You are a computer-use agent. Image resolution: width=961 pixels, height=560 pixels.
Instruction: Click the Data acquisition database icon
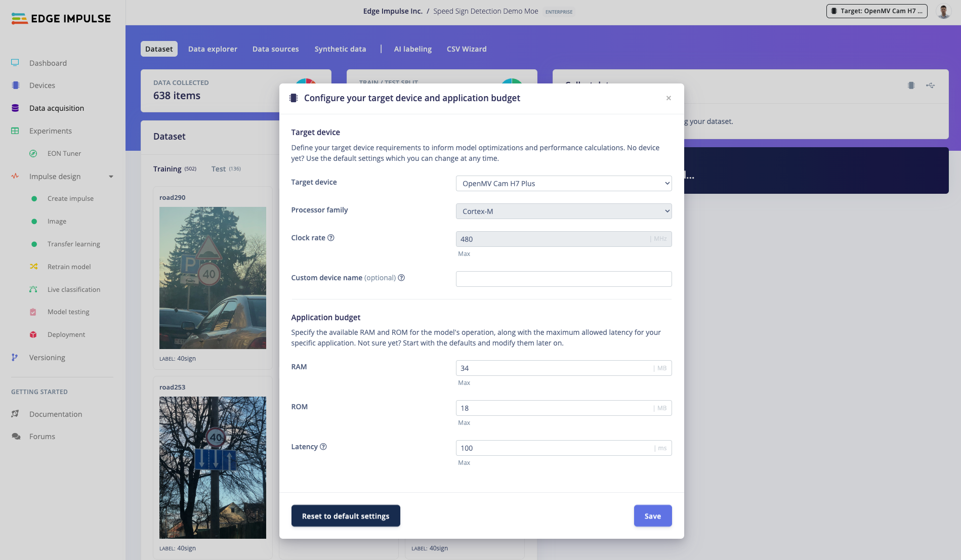point(15,108)
